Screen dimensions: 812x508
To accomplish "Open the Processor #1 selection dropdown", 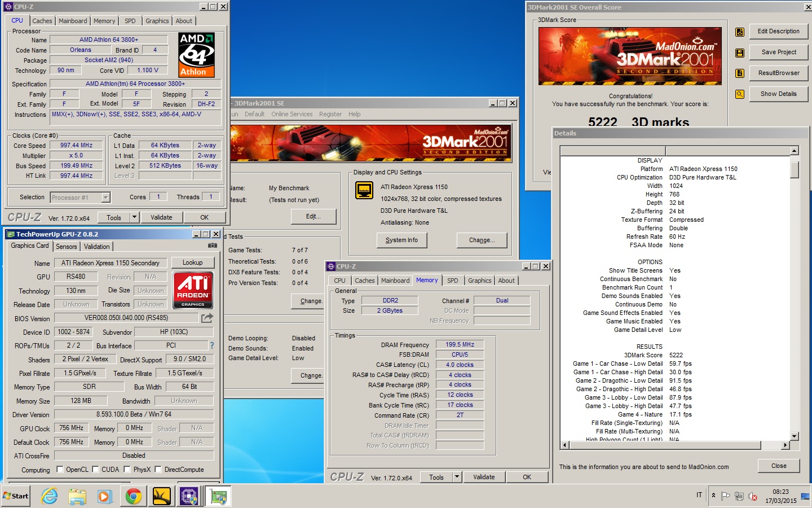I will point(105,198).
